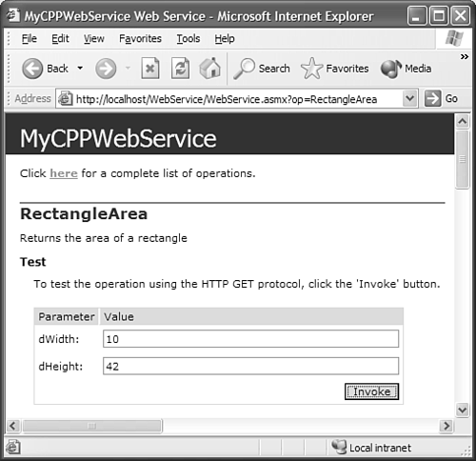Viewport: 476px width, 461px height.
Task: Click the dWidth value field
Action: coord(250,339)
